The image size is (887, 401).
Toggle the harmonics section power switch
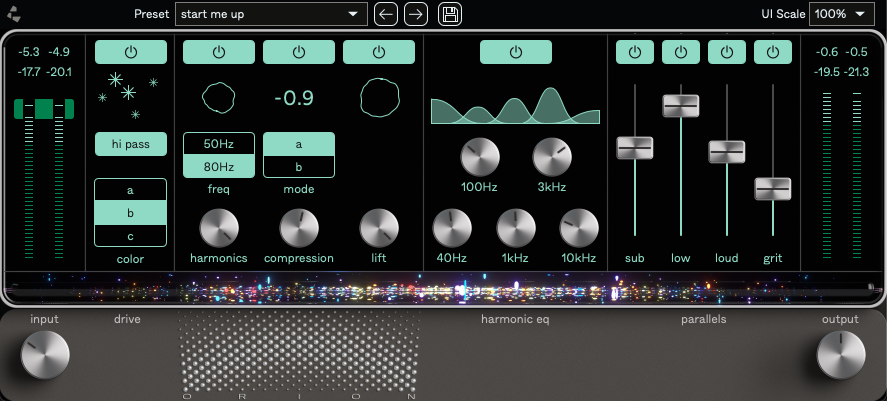[218, 52]
